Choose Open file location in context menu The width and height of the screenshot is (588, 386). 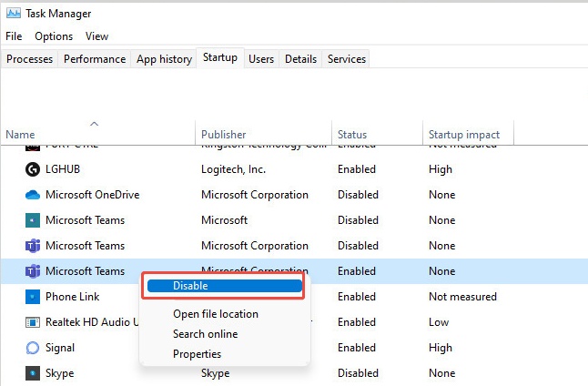216,314
